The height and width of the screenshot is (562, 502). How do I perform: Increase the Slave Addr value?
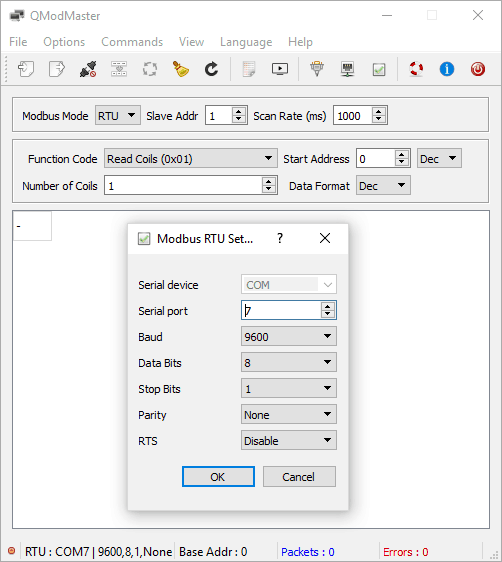(239, 111)
